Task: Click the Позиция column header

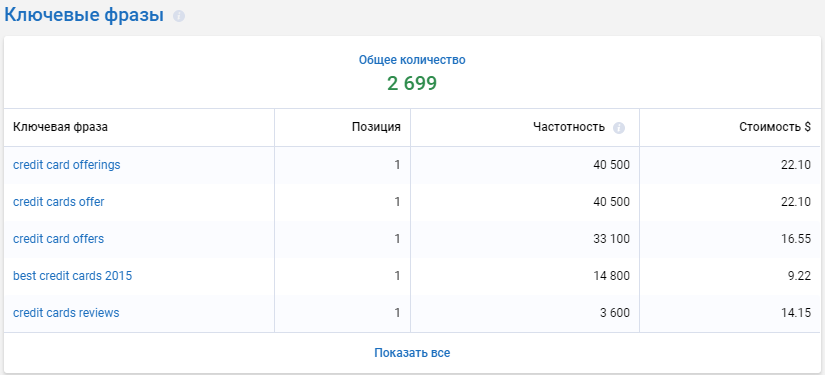Action: coord(376,127)
